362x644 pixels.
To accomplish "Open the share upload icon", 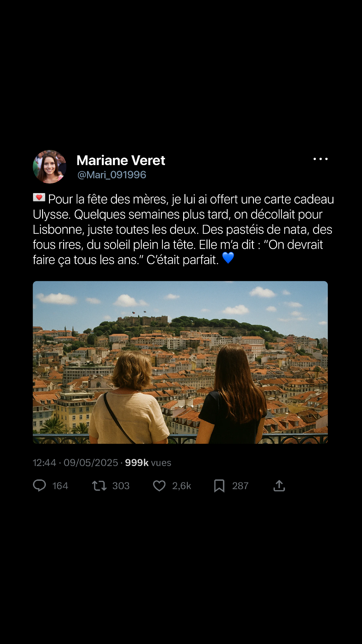I will [279, 486].
